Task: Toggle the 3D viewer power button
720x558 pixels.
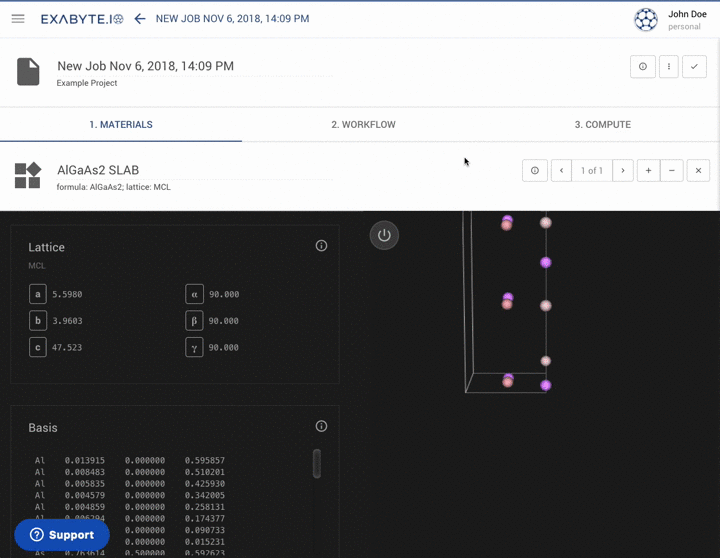Action: point(384,235)
